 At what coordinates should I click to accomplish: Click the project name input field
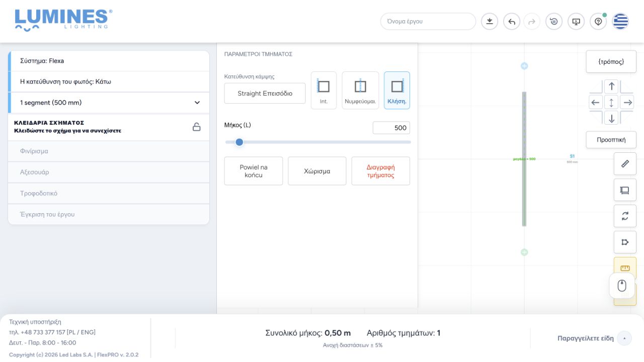(x=428, y=22)
